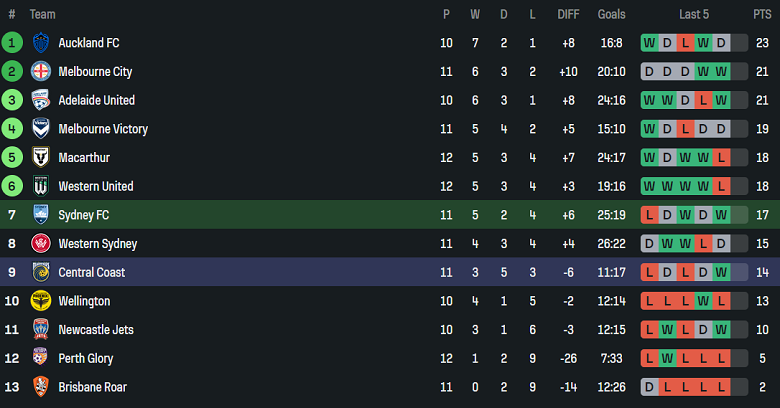Screen dimensions: 780x408
Task: Select Western Sydney team name
Action: [x=97, y=244]
